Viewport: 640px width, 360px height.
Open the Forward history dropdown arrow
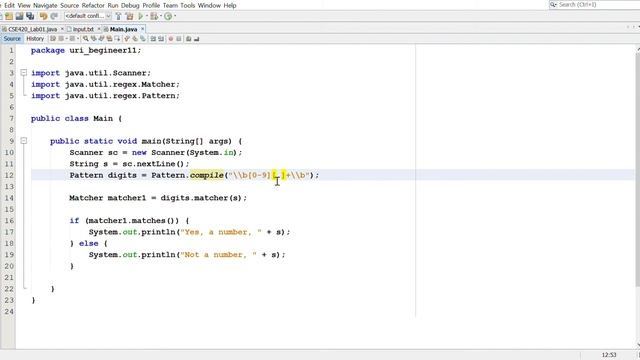click(x=78, y=39)
